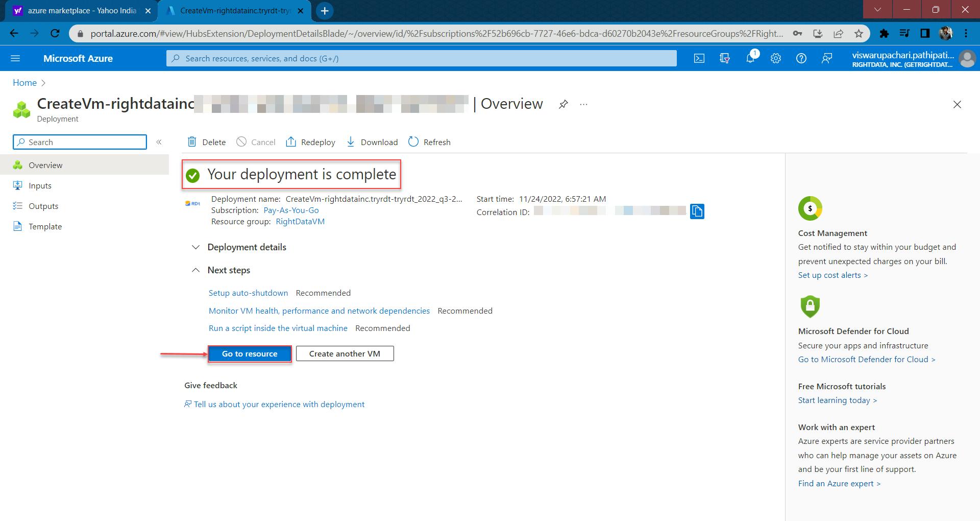This screenshot has height=521, width=980.
Task: Open the Azure portal hamburger menu
Action: pos(15,58)
